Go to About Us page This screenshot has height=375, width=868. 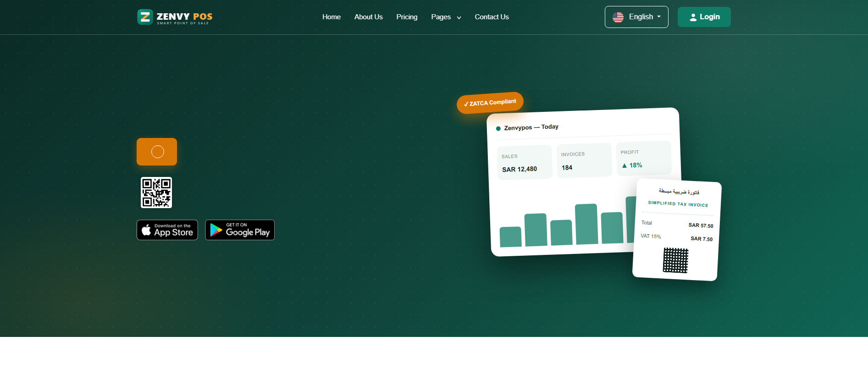pyautogui.click(x=368, y=17)
